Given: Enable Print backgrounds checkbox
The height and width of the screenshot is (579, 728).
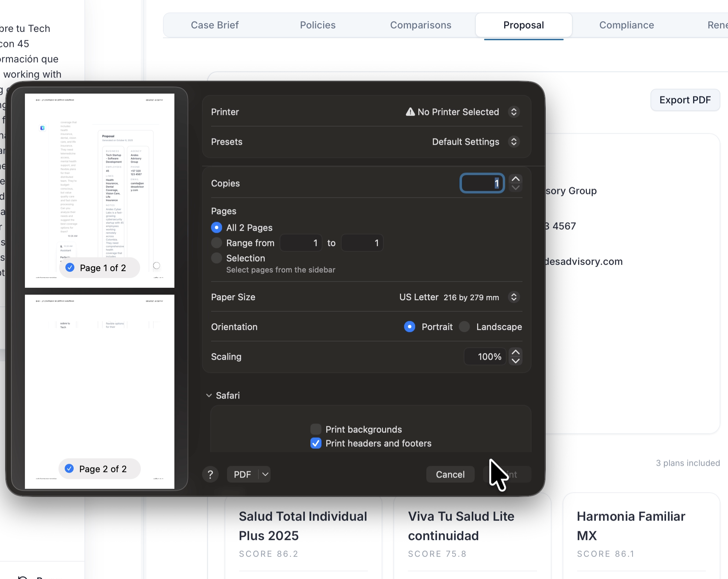Looking at the screenshot, I should 316,429.
